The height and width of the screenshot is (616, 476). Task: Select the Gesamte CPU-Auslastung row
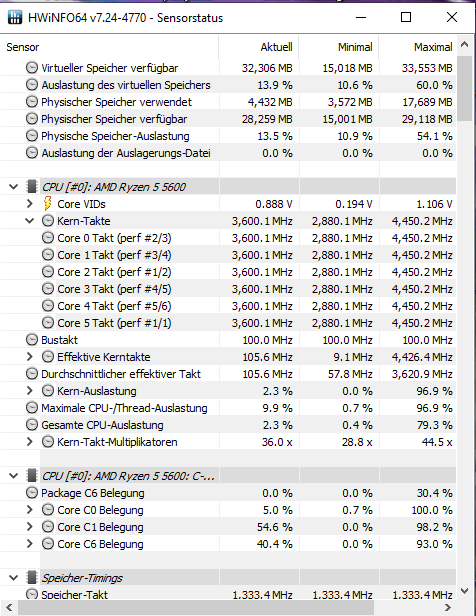point(228,425)
